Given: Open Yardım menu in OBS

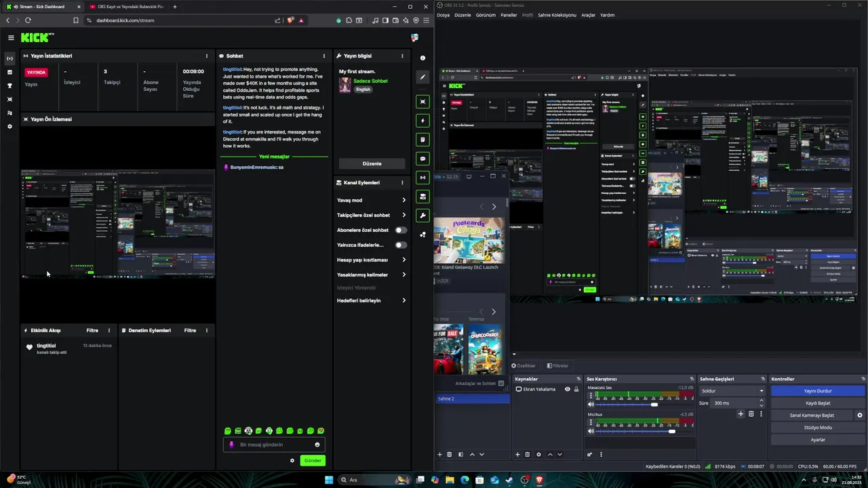Looking at the screenshot, I should coord(608,15).
